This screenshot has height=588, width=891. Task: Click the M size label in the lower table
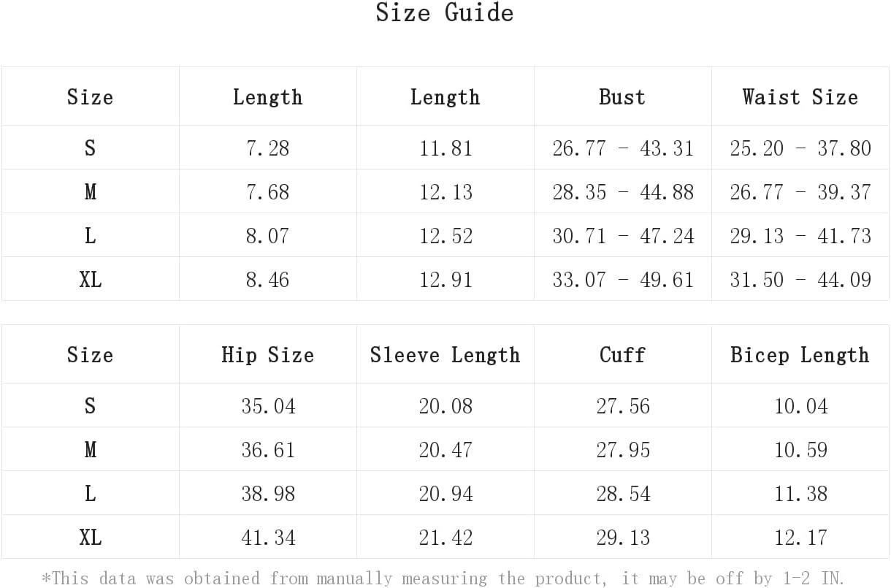click(90, 450)
